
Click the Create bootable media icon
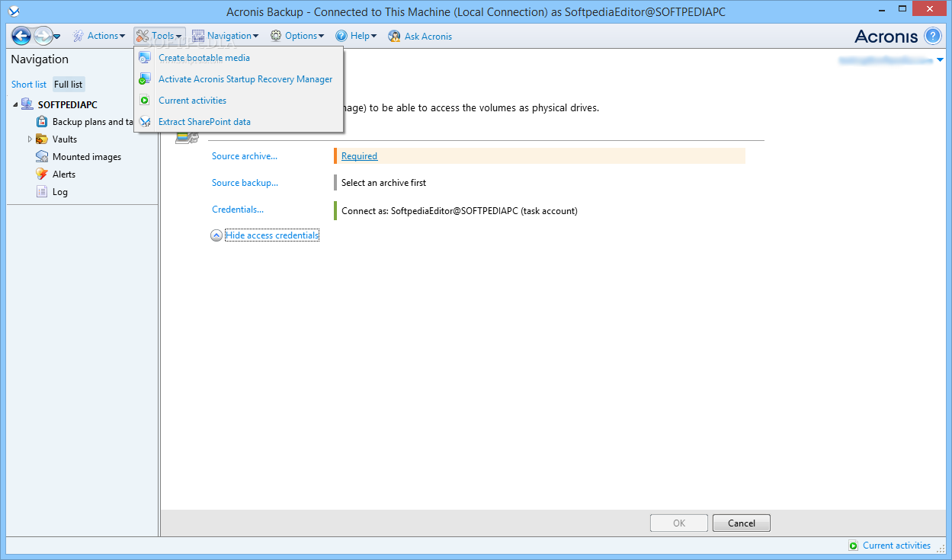click(145, 58)
